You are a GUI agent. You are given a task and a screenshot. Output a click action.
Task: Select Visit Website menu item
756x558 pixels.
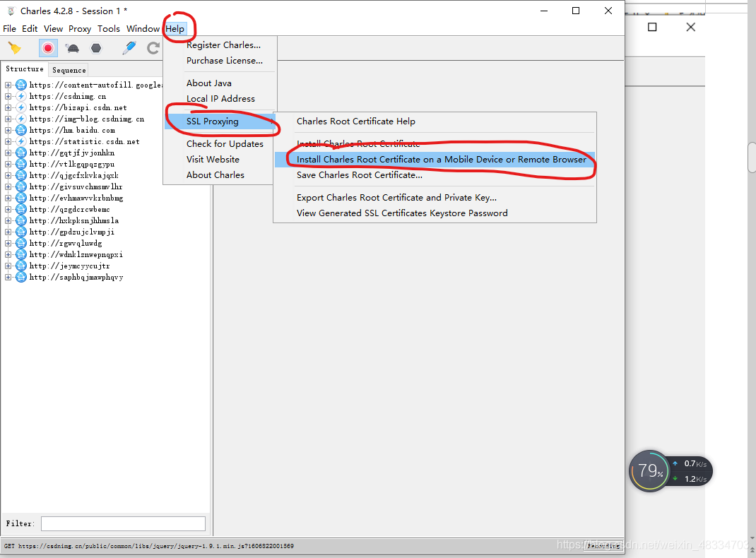pos(213,159)
